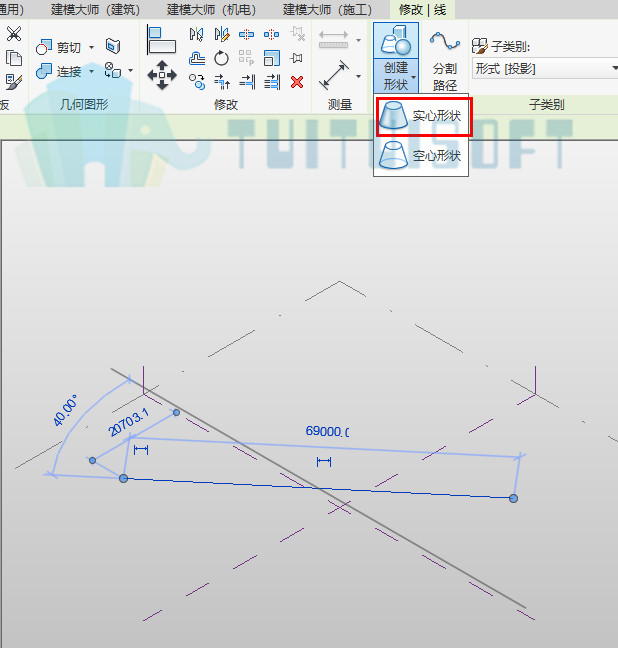Select the 修改 | 线 contextual tab
The width and height of the screenshot is (618, 648).
click(x=422, y=10)
